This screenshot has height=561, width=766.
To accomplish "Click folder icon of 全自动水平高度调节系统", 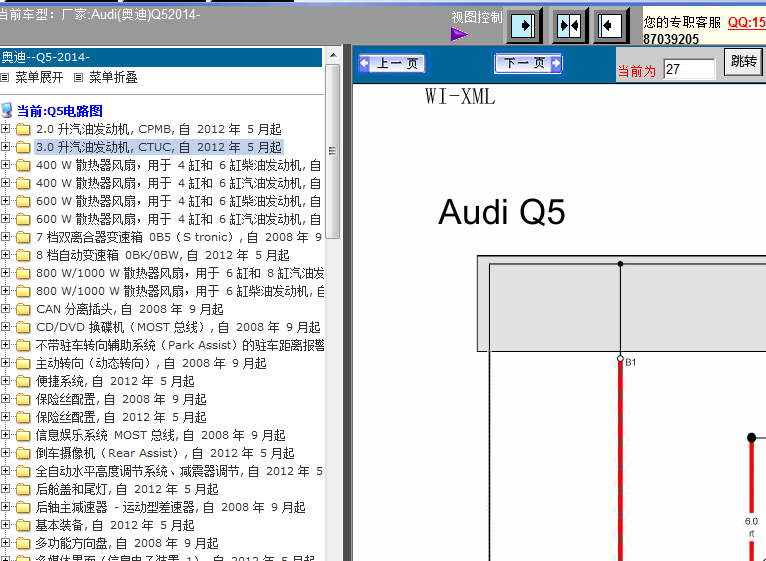I will pos(23,472).
